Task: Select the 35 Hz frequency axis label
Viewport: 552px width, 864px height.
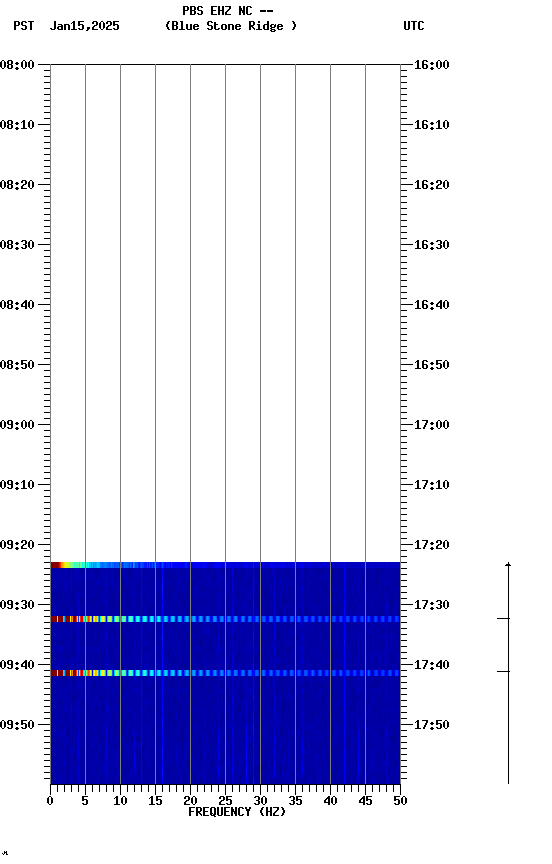Action: 295,801
